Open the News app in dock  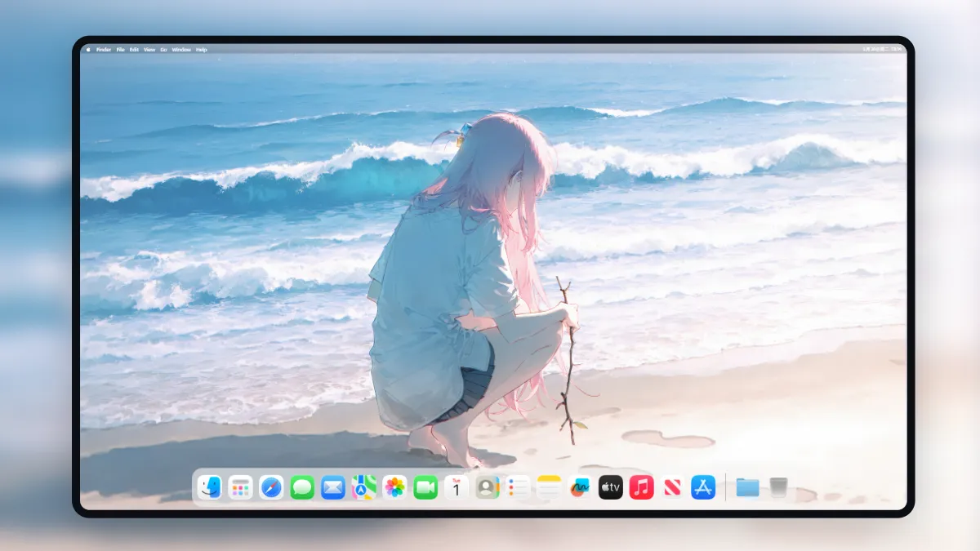click(673, 487)
